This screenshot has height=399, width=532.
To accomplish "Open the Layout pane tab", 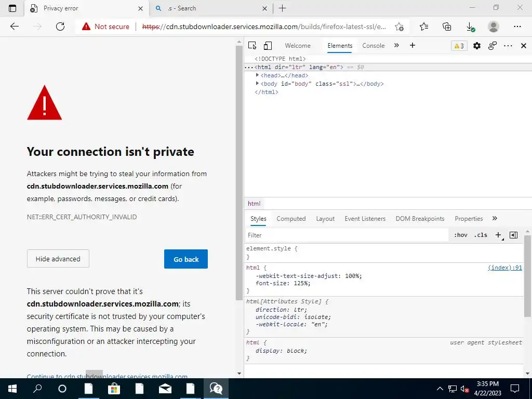I will pyautogui.click(x=325, y=219).
